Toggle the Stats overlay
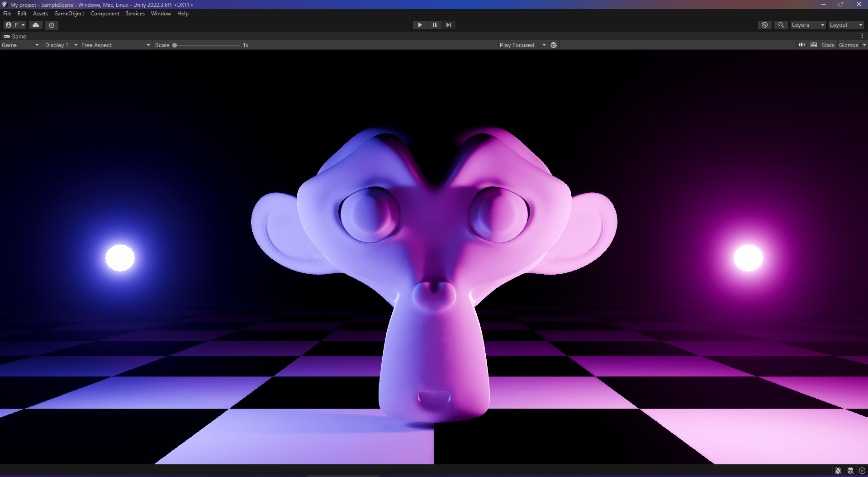The image size is (868, 477). [x=827, y=45]
